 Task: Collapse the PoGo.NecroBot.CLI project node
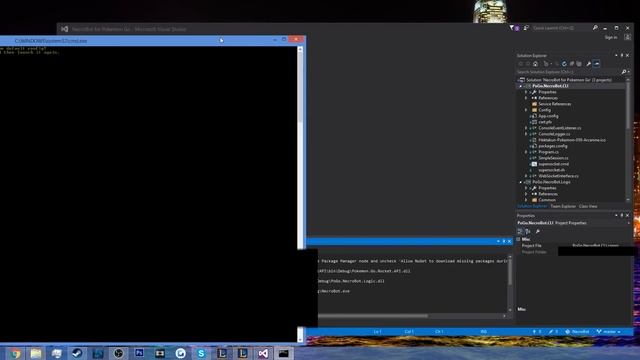coord(520,86)
